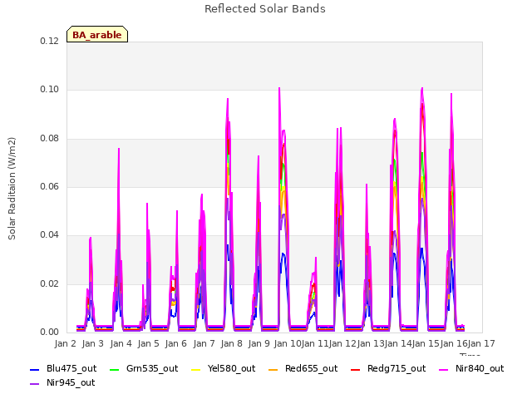Viewport: 532px width, 399px height.
Task: Click the Jan 15 x-axis label
Action: pos(426,343)
